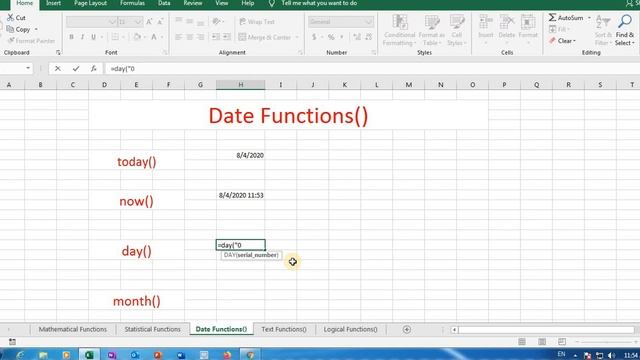The width and height of the screenshot is (640, 360).
Task: Click the Insert Function fx icon
Action: [x=93, y=69]
